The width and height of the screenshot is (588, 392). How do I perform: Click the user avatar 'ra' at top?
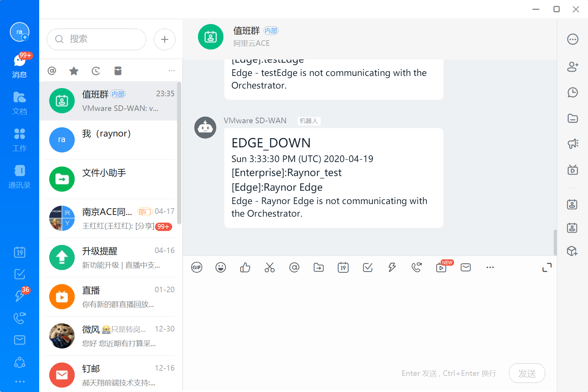(20, 32)
